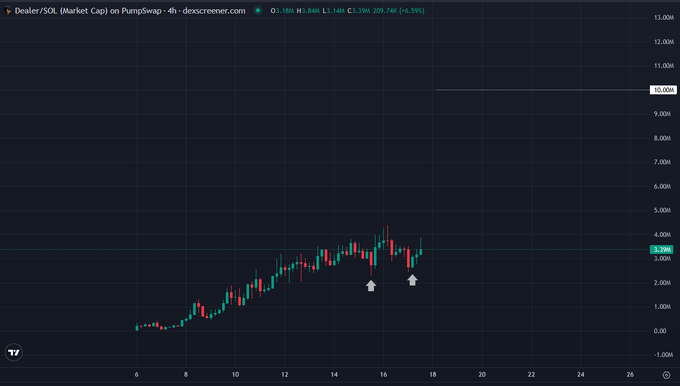Click the 7.00M price axis label

coord(662,162)
